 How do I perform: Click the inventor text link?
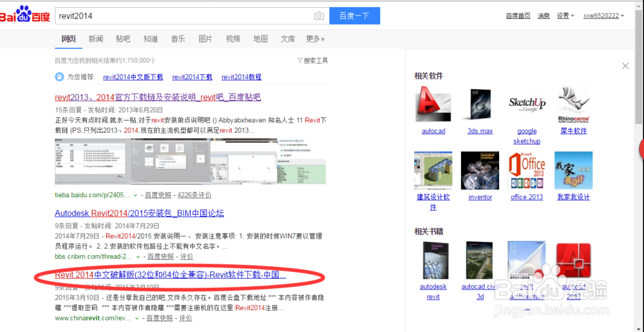(x=480, y=197)
